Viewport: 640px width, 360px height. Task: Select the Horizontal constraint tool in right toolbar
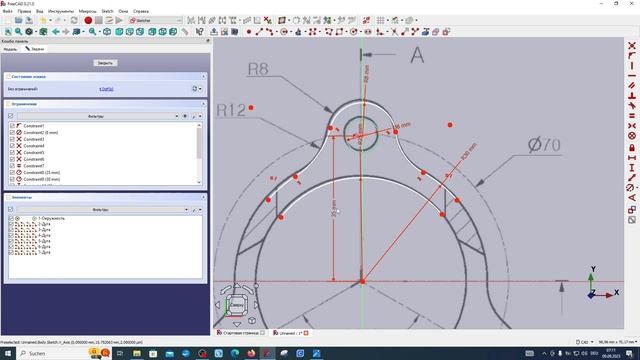pos(632,76)
